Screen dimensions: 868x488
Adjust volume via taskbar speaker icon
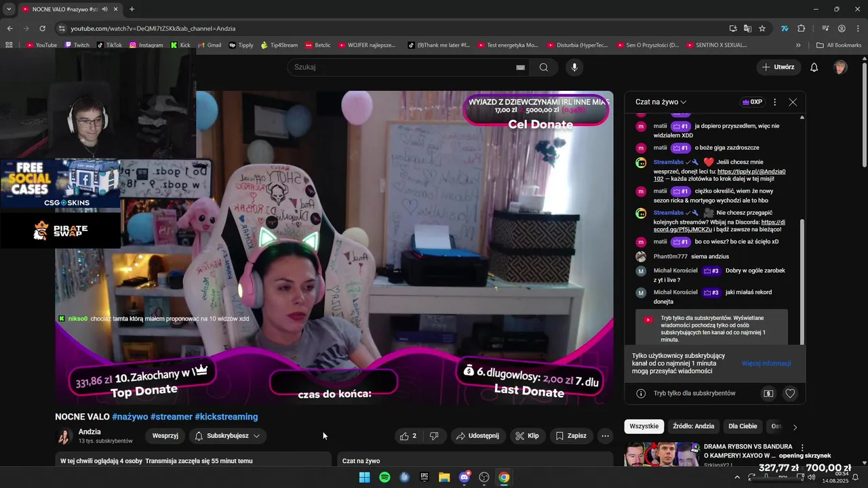812,477
